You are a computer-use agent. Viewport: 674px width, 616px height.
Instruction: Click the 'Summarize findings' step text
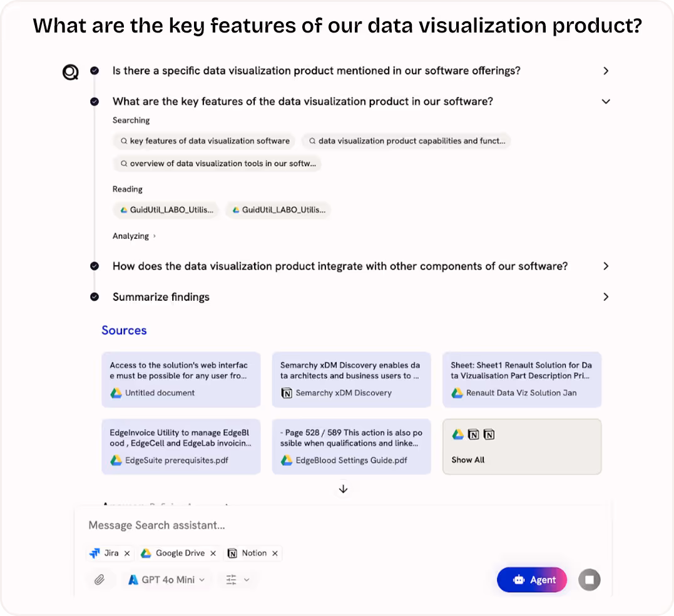tap(161, 297)
